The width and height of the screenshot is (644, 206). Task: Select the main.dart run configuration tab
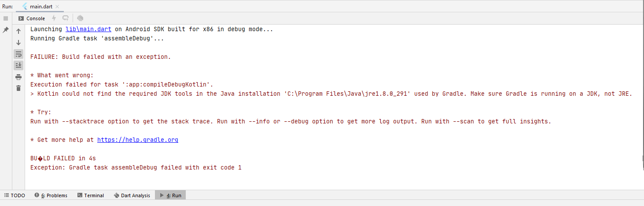(38, 7)
